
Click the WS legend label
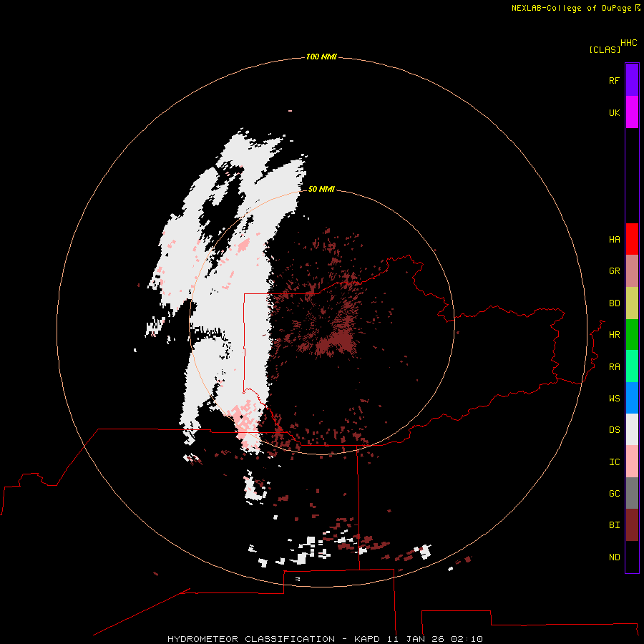(x=614, y=398)
